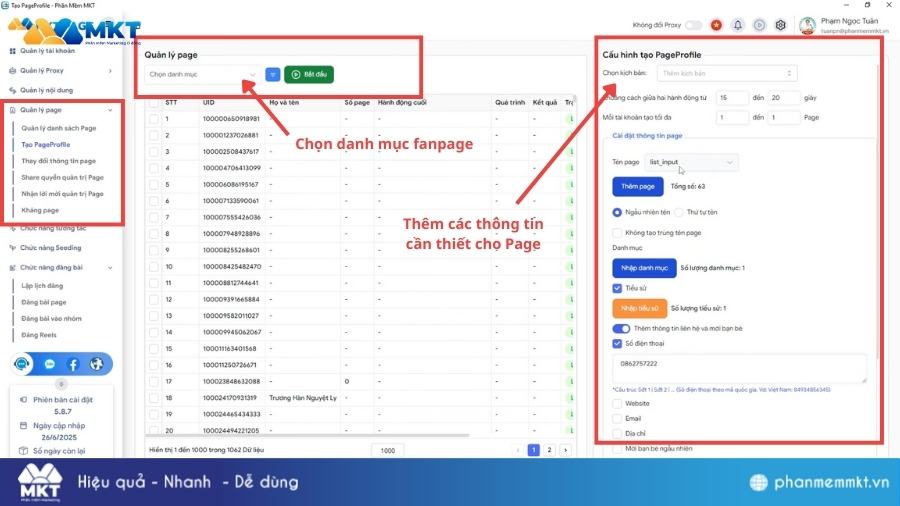Tick the checkbox for row 18 Trương Hàn Nguyệt Ly
Viewport: 900px width, 506px height.
153,398
